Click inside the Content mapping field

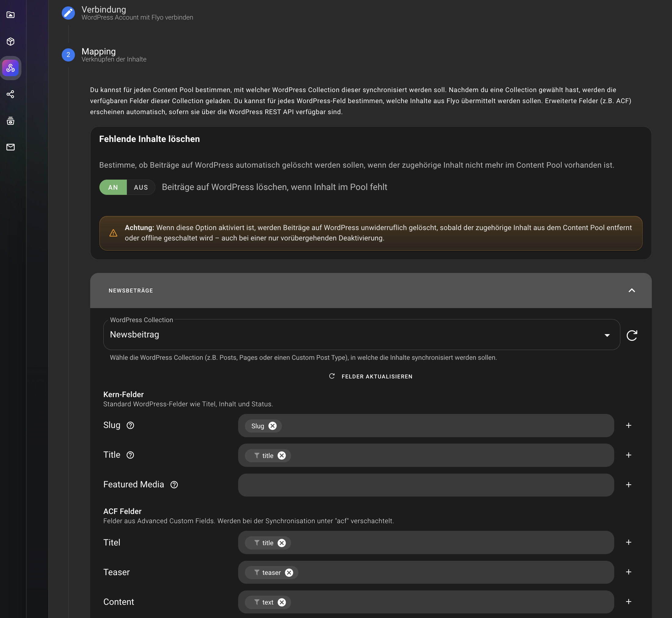tap(426, 602)
